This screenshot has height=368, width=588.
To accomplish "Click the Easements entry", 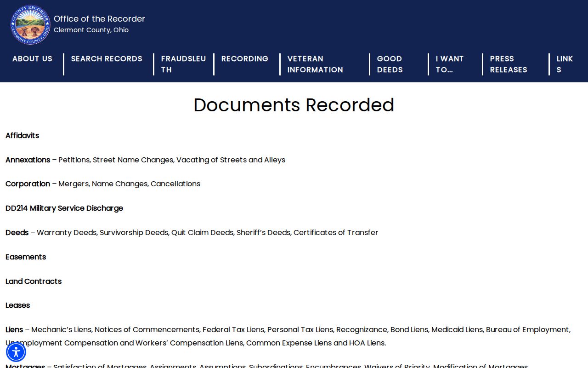I will [26, 257].
